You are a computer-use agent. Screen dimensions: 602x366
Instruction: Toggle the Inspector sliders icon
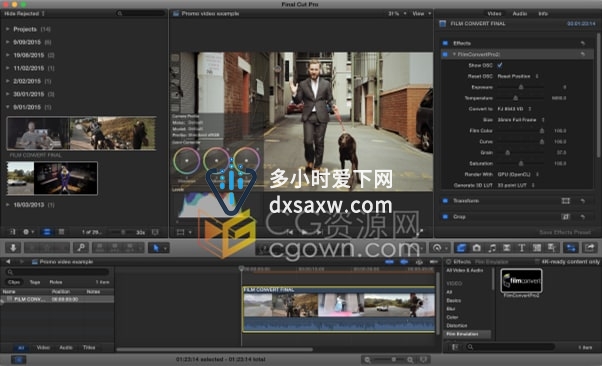(571, 248)
